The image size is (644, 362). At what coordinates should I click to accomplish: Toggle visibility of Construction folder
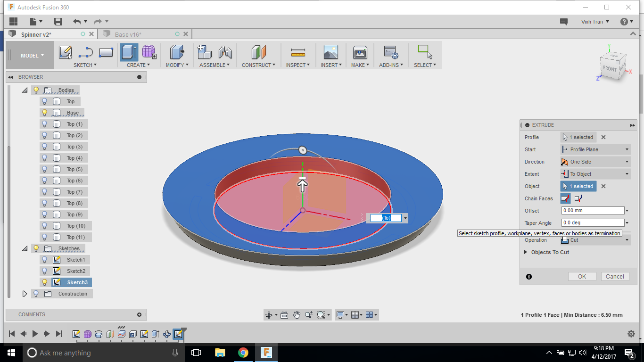coord(36,294)
